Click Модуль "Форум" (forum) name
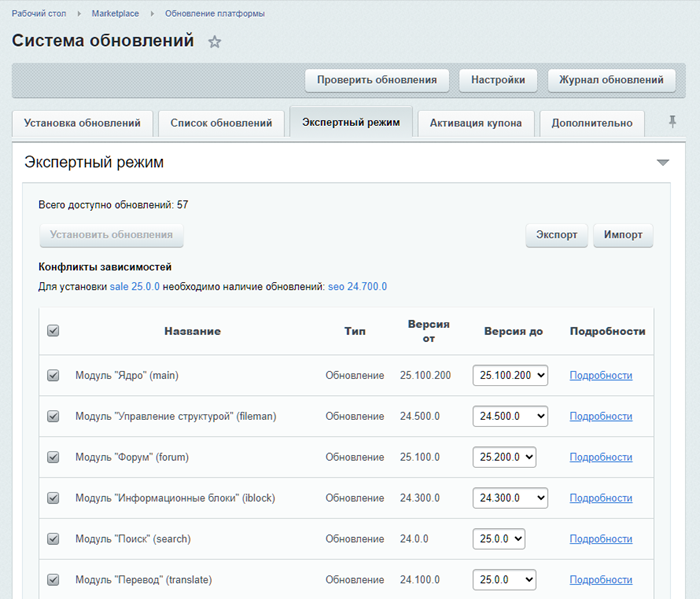Screen dimensions: 700x599 pyautogui.click(x=132, y=457)
